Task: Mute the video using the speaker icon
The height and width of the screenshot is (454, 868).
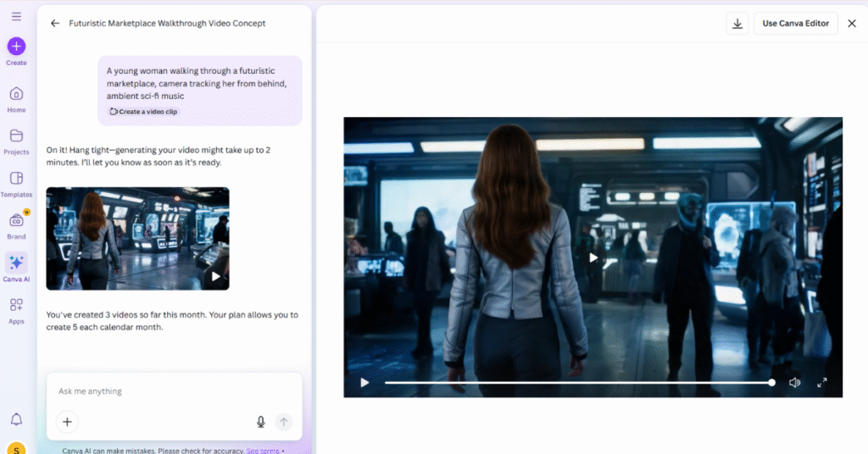Action: click(794, 383)
